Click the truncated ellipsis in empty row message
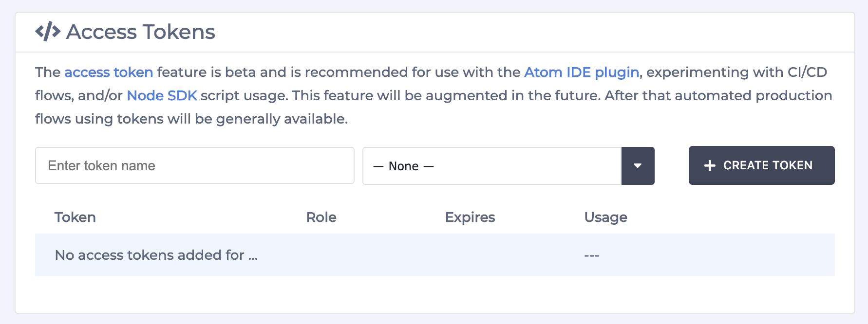The image size is (868, 324). (253, 258)
